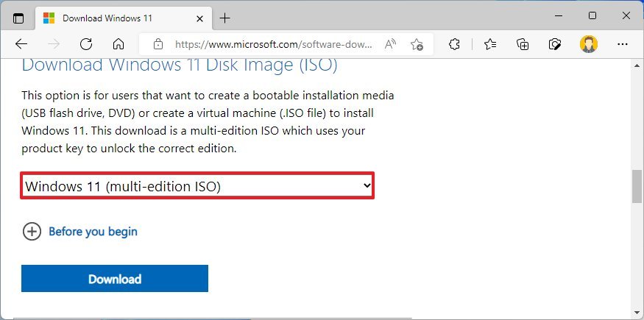Open the tab actions menu icon
Screen dimensions: 644x320
point(18,18)
